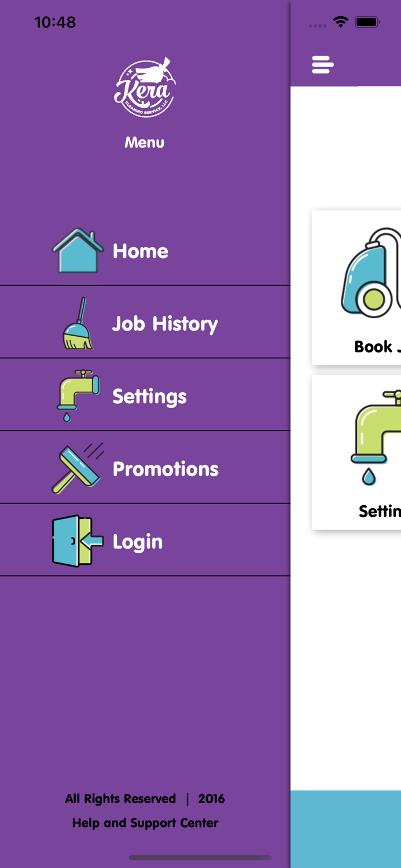Image resolution: width=401 pixels, height=868 pixels.
Task: Select Settings label in the side menu
Action: click(x=149, y=396)
